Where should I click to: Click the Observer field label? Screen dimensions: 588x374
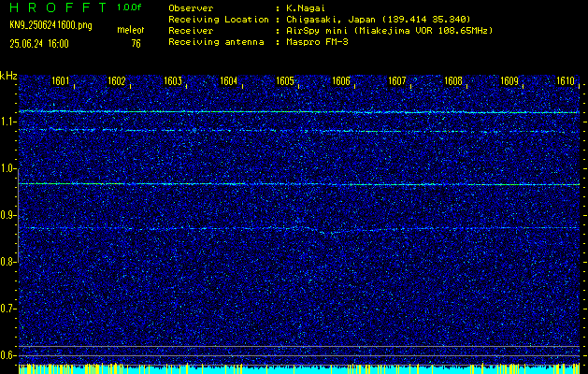[191, 8]
